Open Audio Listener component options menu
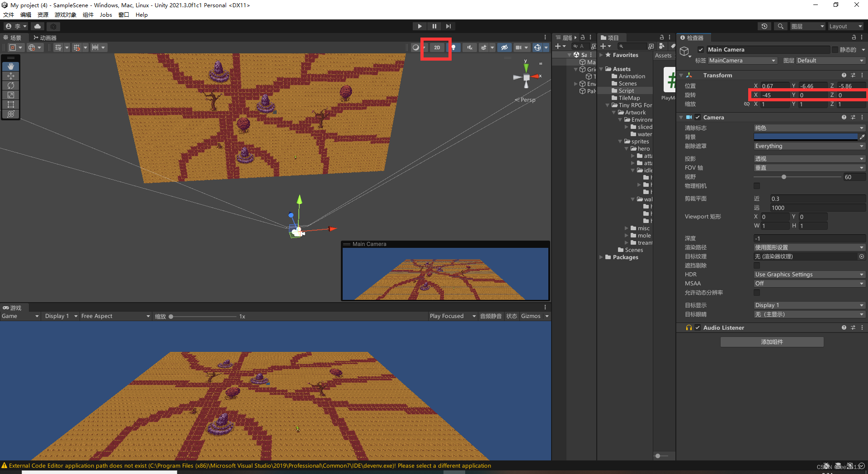This screenshot has height=474, width=868. point(862,327)
